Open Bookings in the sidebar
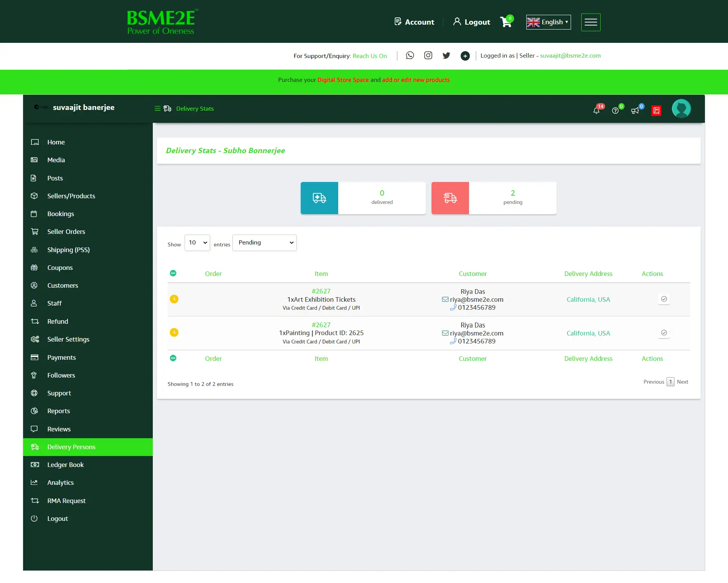Viewport: 728px width, 583px height. click(88, 214)
